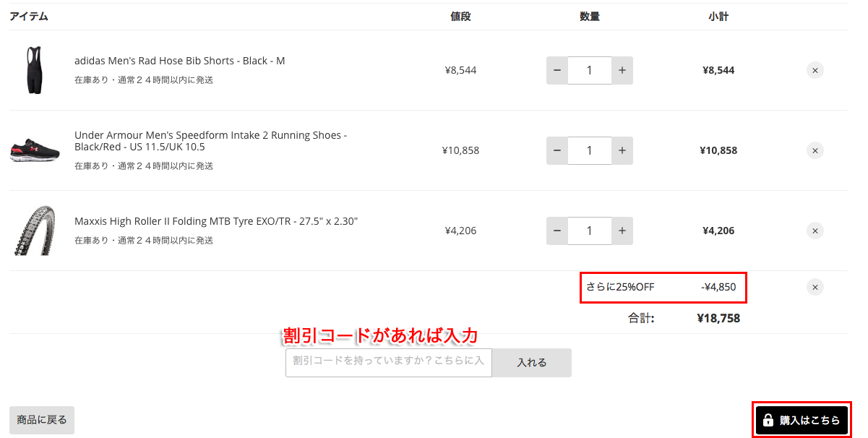Edit quantity field for Maxxis tyre
Viewport: 868px width, 438px height.
(589, 231)
